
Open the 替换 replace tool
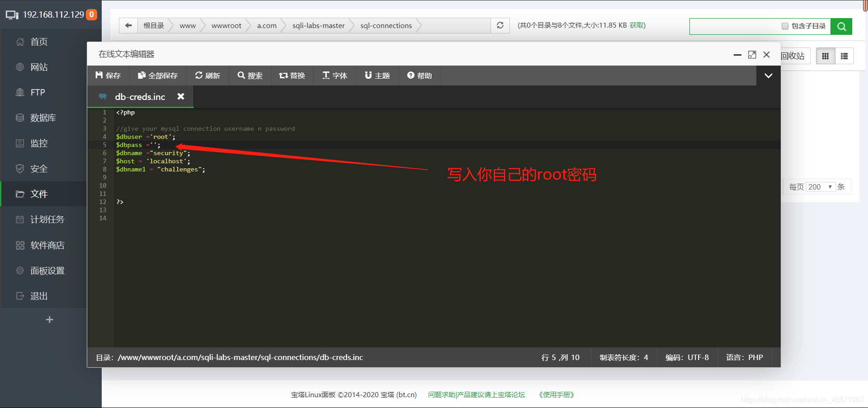coord(292,76)
